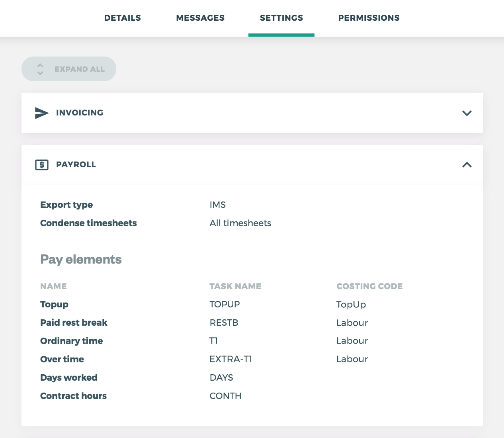This screenshot has height=438, width=504.
Task: Click the Over time pay element
Action: point(62,360)
